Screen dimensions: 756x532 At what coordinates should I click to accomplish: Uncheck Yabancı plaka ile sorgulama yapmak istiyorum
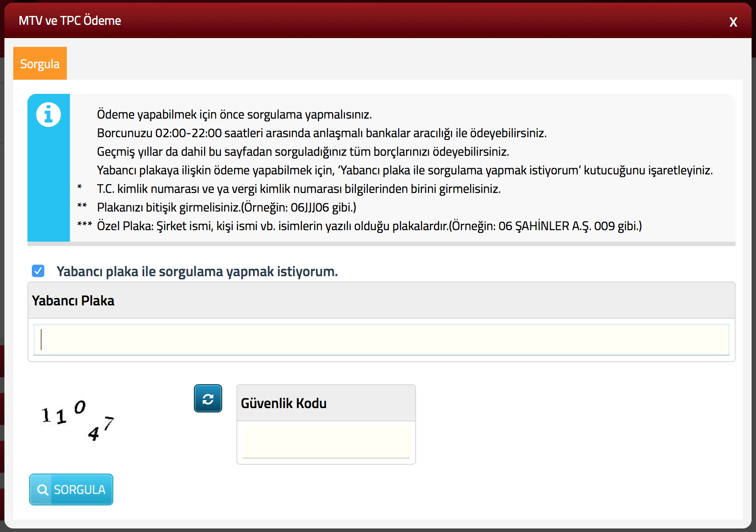[38, 271]
